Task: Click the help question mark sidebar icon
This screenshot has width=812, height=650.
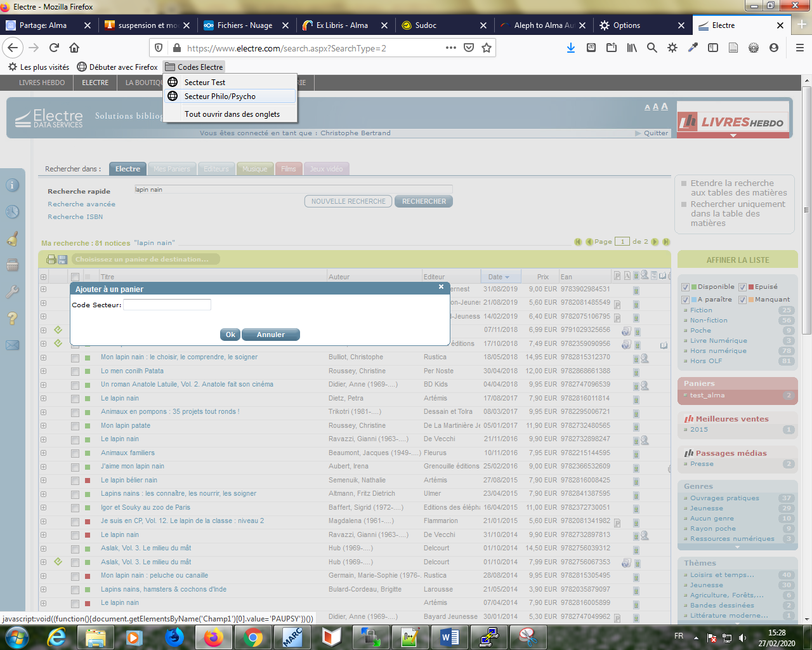Action: (x=13, y=319)
